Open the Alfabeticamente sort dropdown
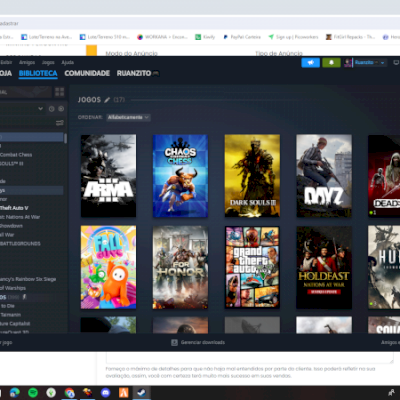 [128, 117]
